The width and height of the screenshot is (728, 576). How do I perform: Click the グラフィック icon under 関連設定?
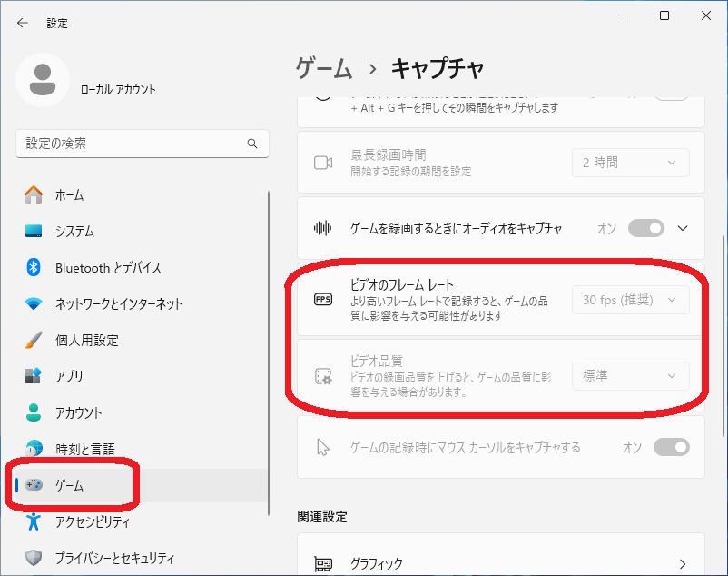pyautogui.click(x=322, y=563)
